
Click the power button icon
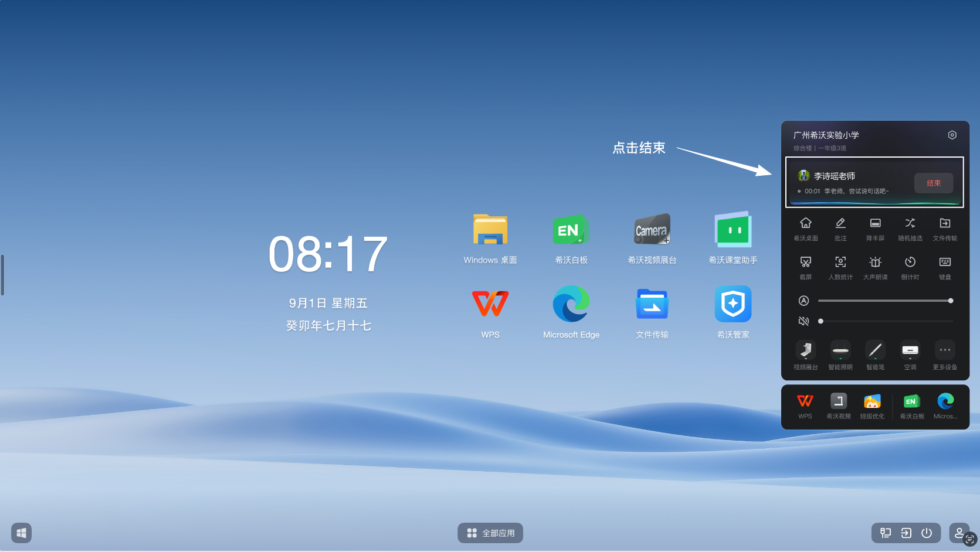click(927, 533)
